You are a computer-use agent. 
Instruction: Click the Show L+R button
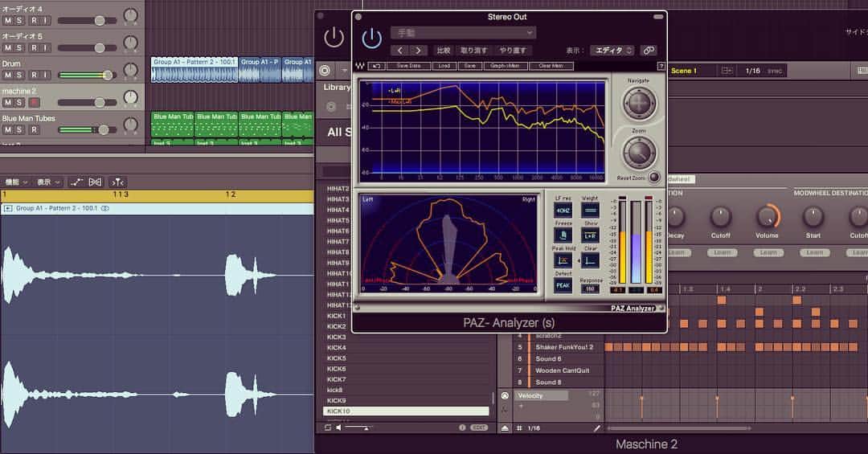click(590, 235)
